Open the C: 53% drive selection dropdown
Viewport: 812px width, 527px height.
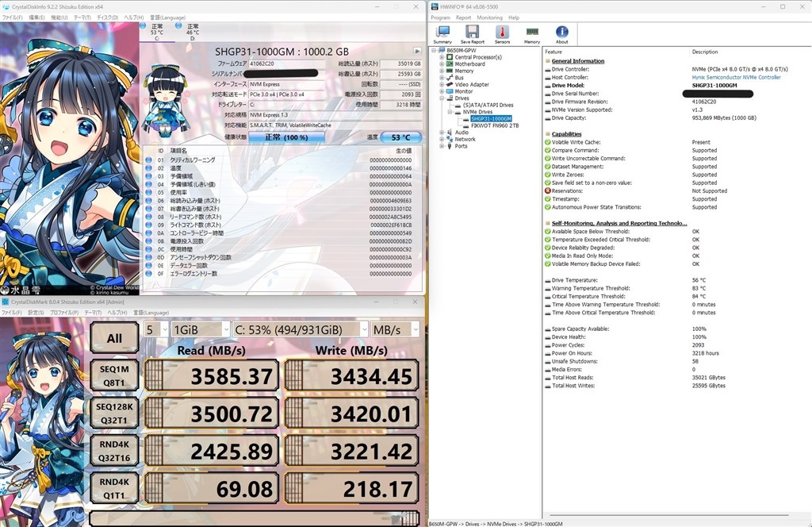[301, 329]
